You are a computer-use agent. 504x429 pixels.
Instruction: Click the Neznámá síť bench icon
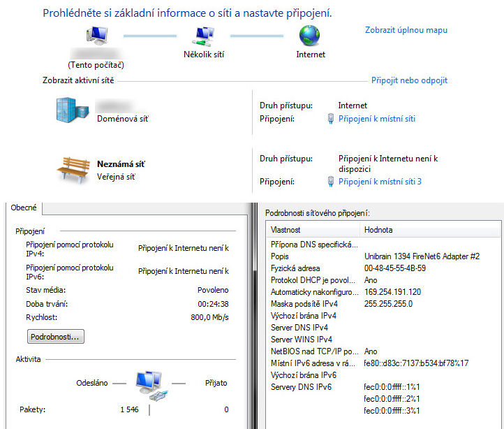[73, 170]
